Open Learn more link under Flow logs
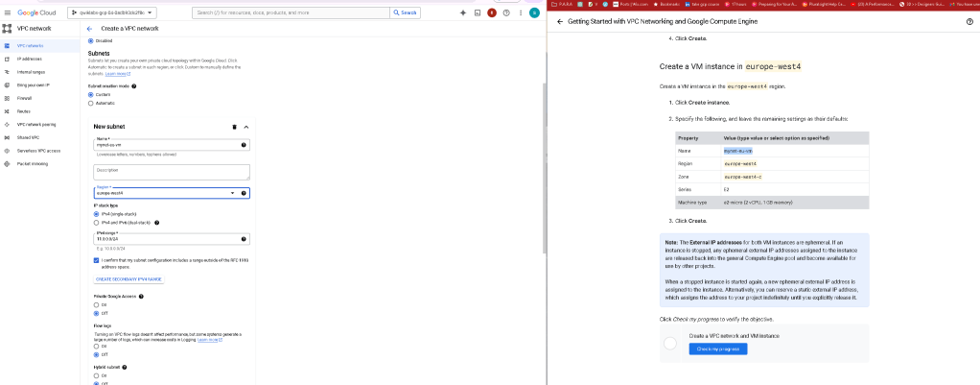 211,339
